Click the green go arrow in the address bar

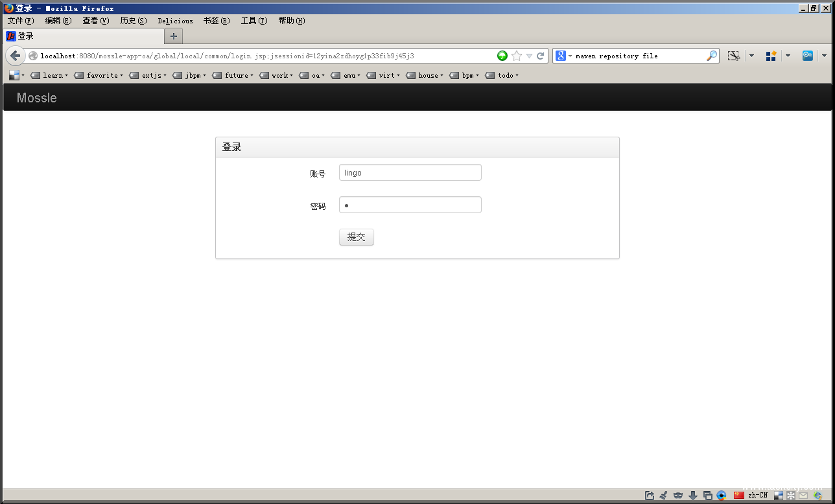click(502, 56)
